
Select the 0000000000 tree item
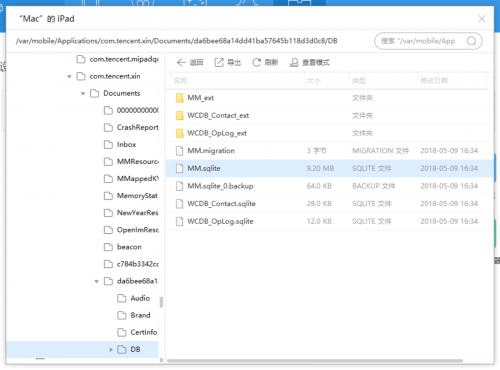pyautogui.click(x=138, y=110)
